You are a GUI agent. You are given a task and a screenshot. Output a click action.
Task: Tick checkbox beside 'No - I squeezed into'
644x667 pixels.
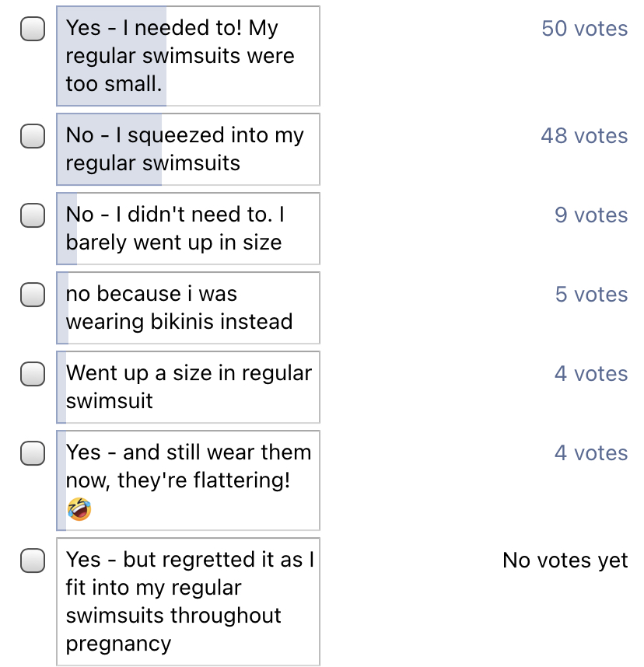pyautogui.click(x=33, y=136)
